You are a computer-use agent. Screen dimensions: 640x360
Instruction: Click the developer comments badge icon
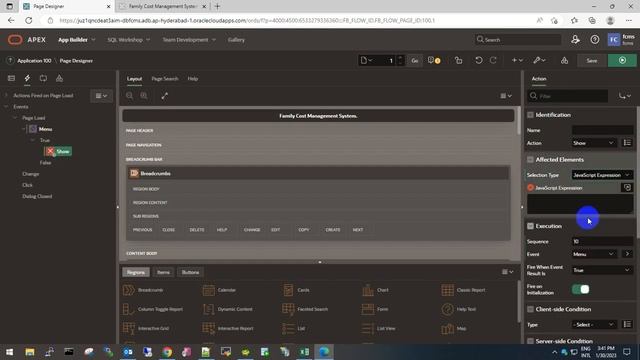433,60
